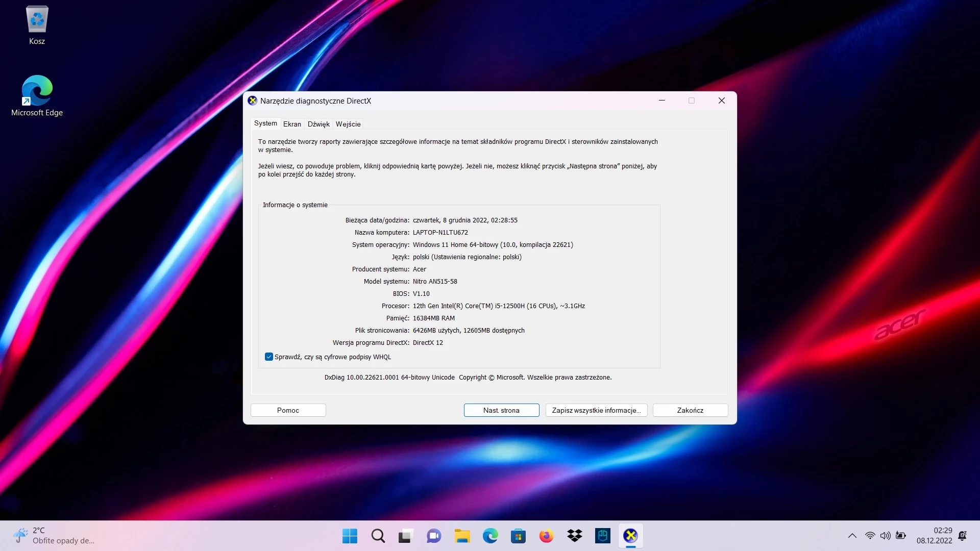
Task: Click Zapisz wszystkie informacje button
Action: tap(596, 410)
